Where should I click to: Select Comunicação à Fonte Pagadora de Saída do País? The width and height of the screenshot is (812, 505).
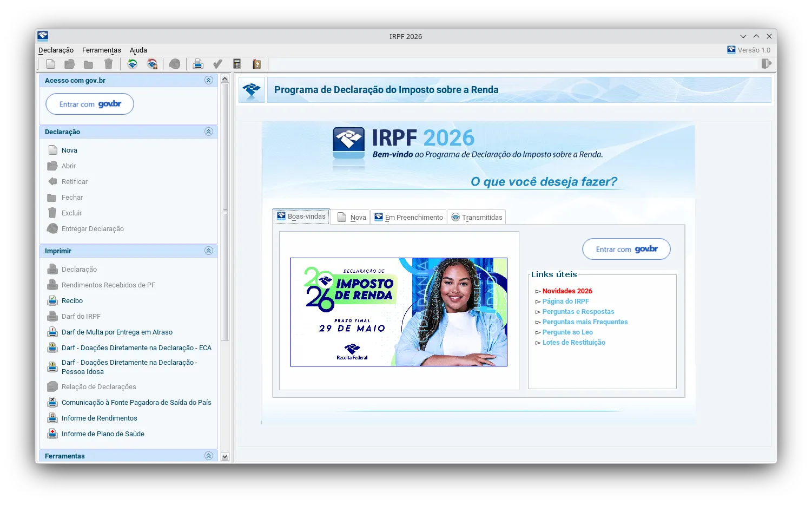pyautogui.click(x=136, y=402)
